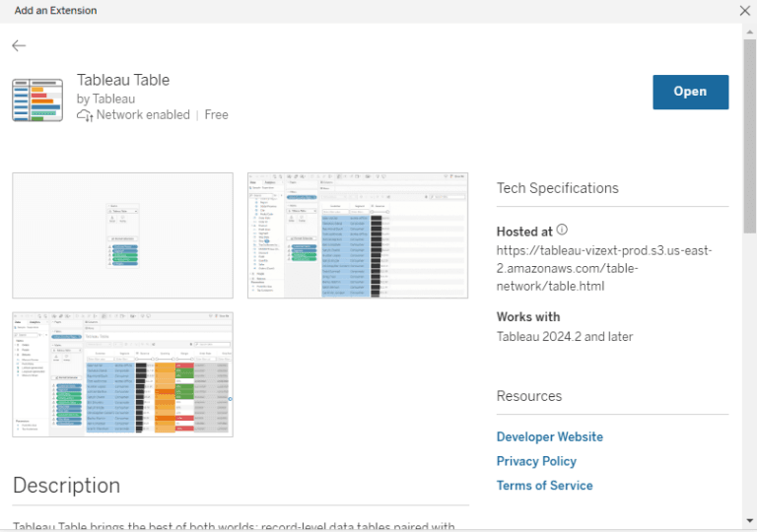Click the by Tableau author label
Screen dimensions: 757x532
(105, 99)
